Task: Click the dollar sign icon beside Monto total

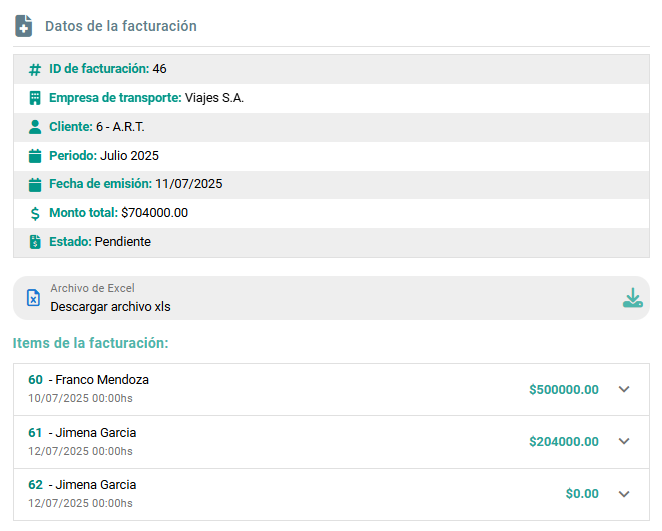Action: 35,213
